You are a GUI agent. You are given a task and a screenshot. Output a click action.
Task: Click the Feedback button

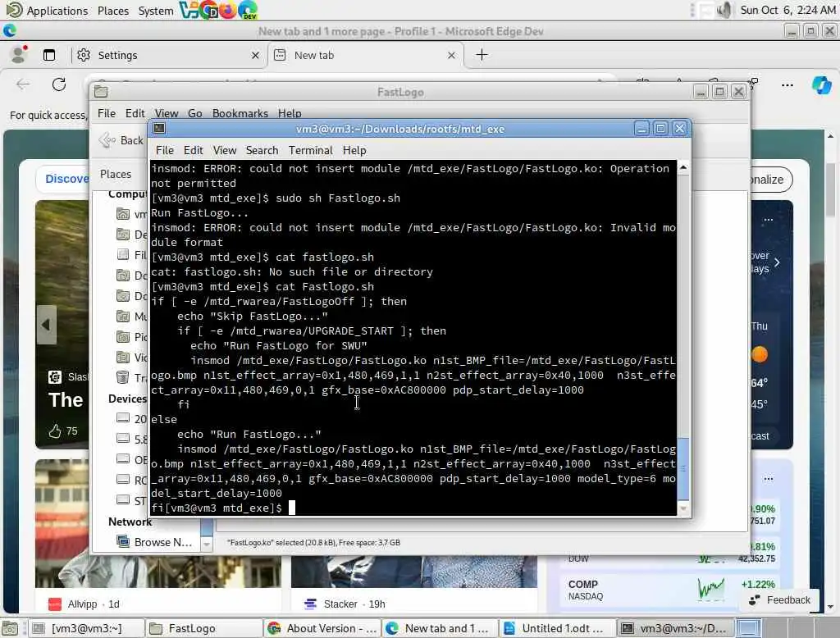coord(779,600)
